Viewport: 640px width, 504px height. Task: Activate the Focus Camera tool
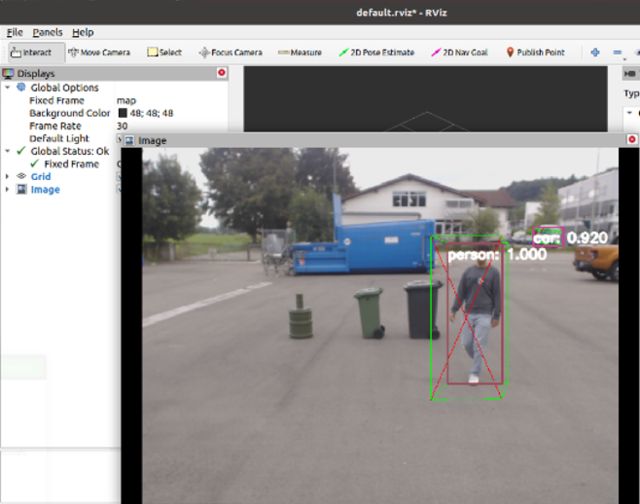pos(231,52)
